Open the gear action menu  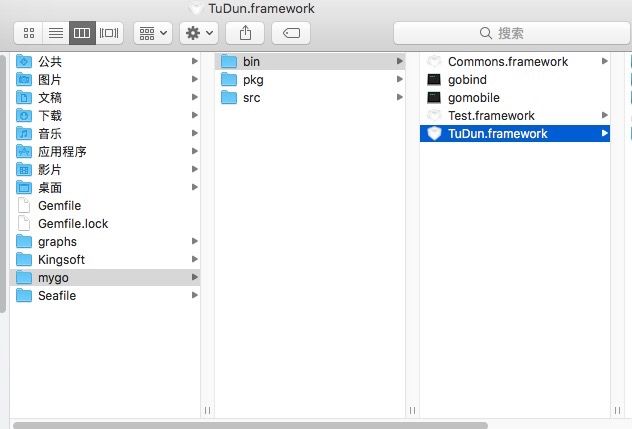[199, 33]
